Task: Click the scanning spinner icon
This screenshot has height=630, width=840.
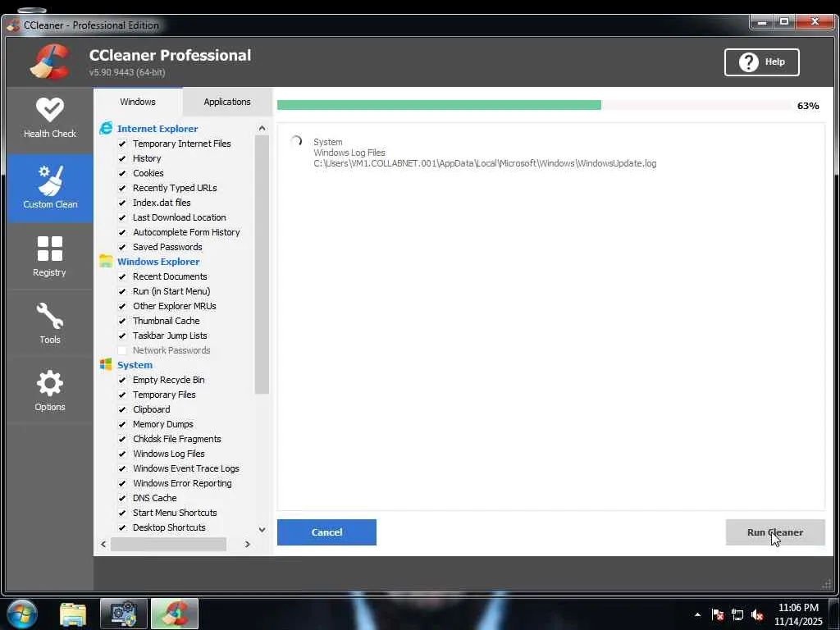Action: (296, 141)
